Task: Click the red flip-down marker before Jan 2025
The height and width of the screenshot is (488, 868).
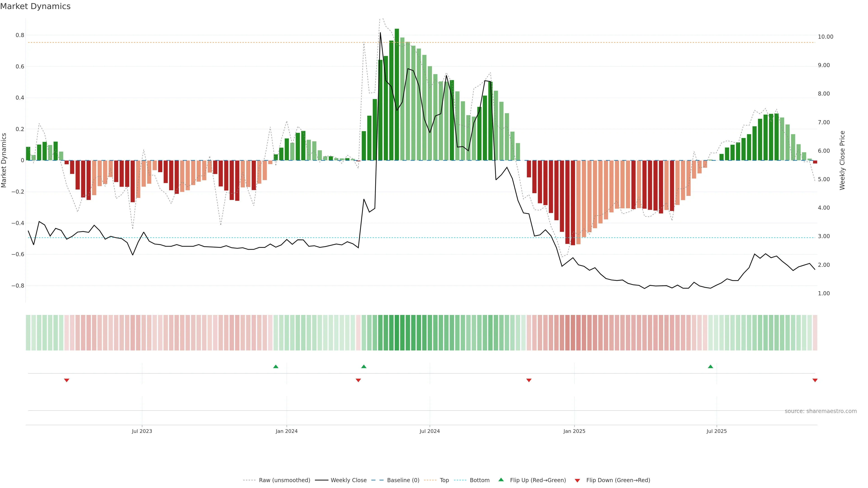Action: [x=529, y=380]
